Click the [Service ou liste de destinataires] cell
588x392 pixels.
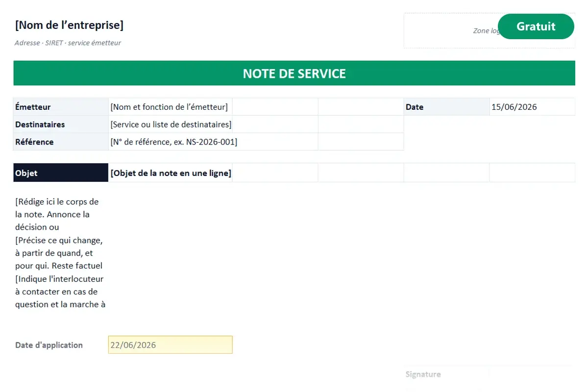171,124
